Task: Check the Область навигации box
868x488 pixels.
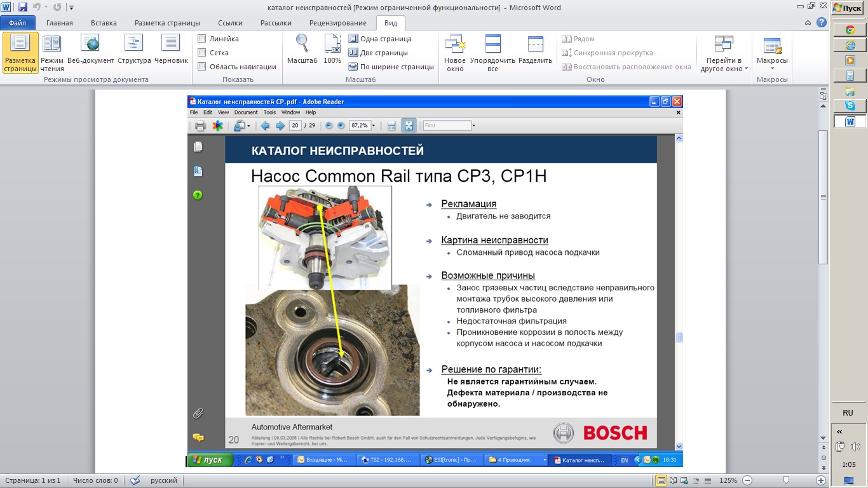Action: pos(202,67)
